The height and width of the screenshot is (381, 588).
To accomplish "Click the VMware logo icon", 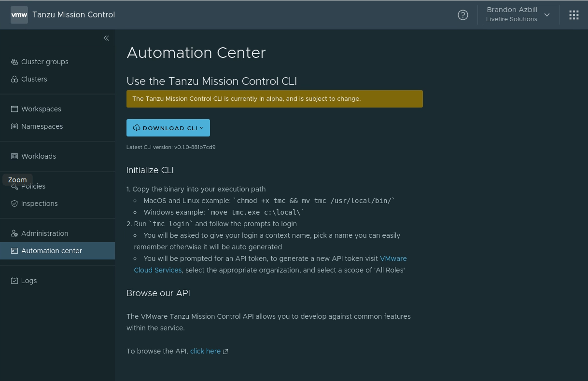I will coord(19,15).
